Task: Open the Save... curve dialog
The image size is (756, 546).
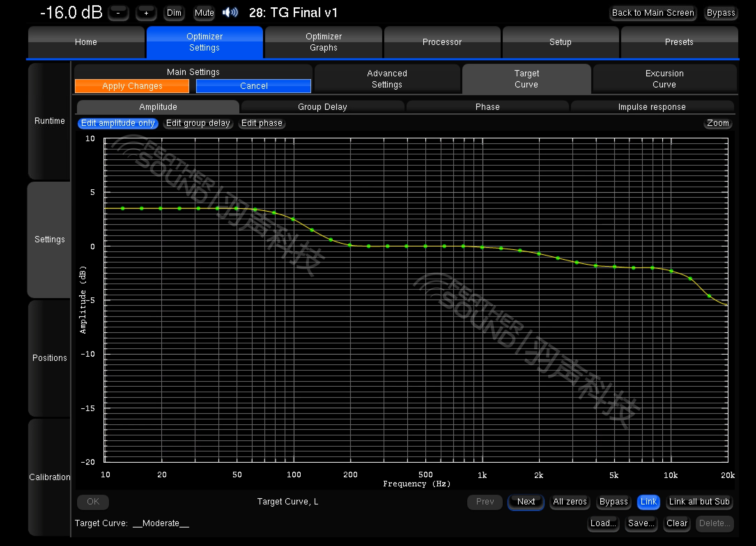Action: (x=641, y=523)
